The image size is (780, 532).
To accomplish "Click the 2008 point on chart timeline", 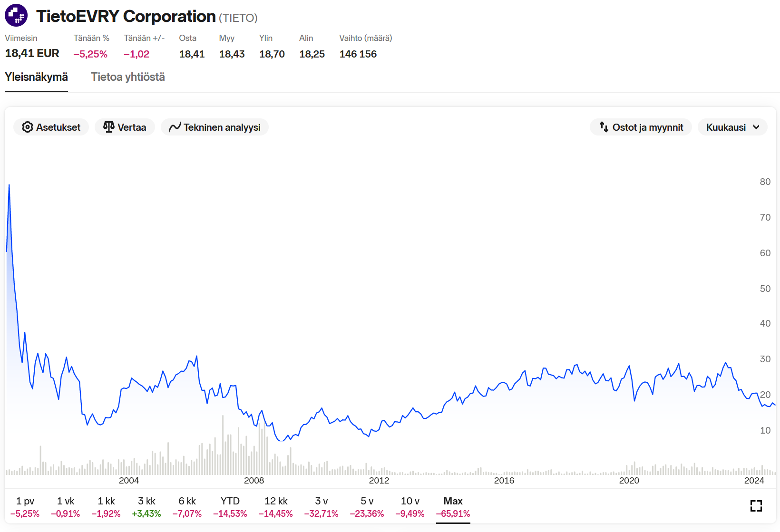I will tap(254, 480).
